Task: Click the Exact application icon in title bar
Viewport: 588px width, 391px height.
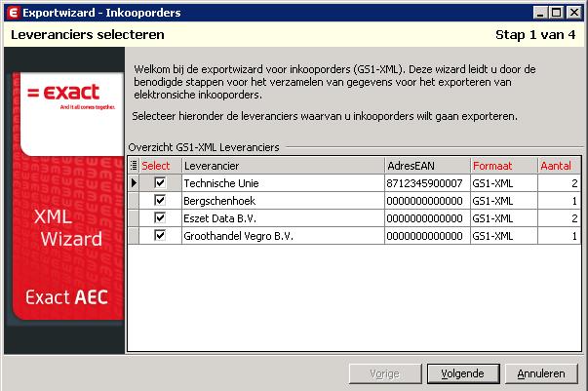Action: (13, 13)
